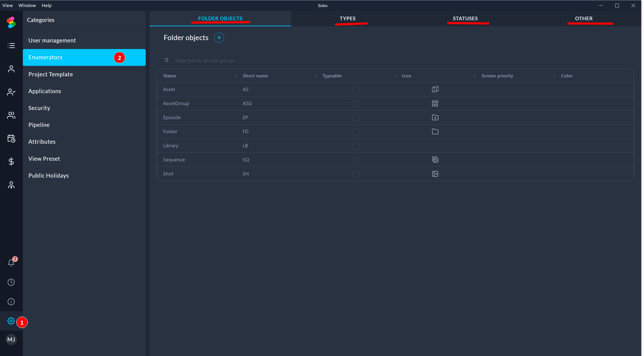The image size is (644, 356).
Task: Open the Public Holidays category
Action: point(48,175)
